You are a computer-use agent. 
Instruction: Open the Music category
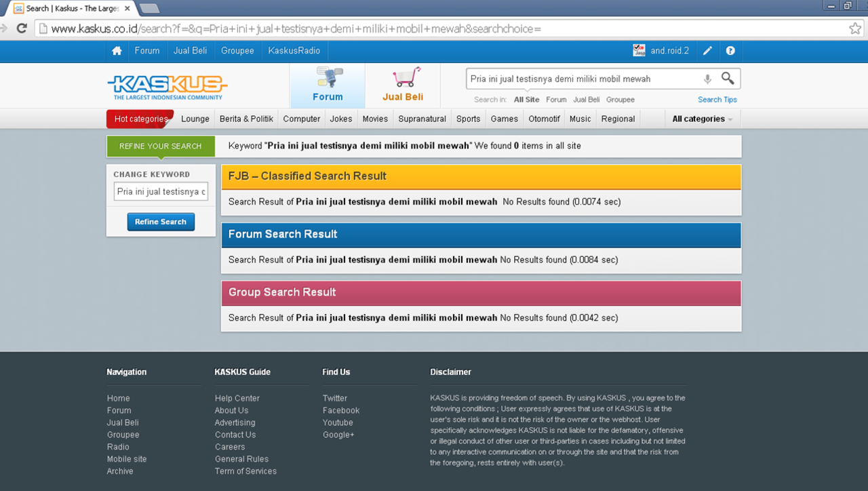pyautogui.click(x=580, y=119)
